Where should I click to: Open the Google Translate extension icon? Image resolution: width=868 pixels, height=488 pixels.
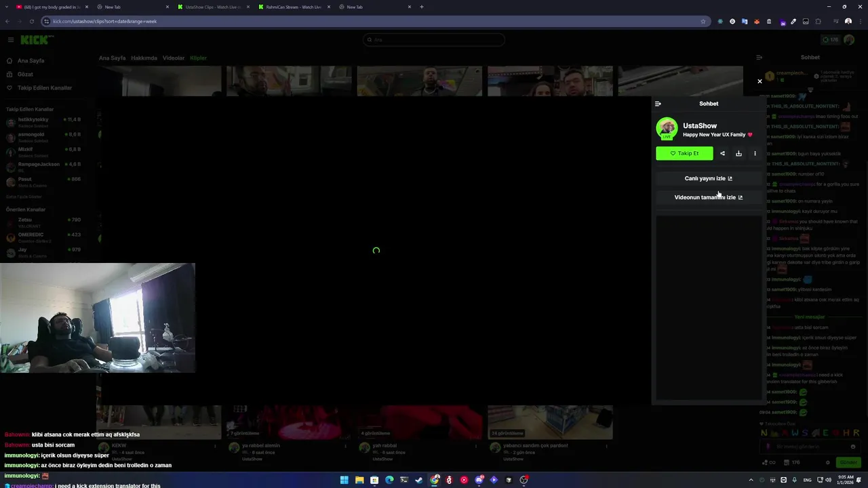745,22
